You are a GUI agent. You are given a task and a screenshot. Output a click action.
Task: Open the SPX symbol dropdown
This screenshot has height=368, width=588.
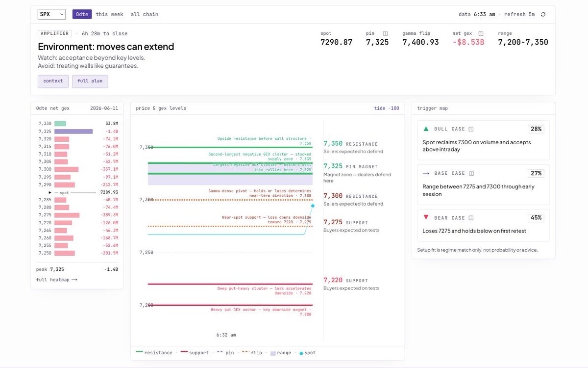(x=51, y=14)
